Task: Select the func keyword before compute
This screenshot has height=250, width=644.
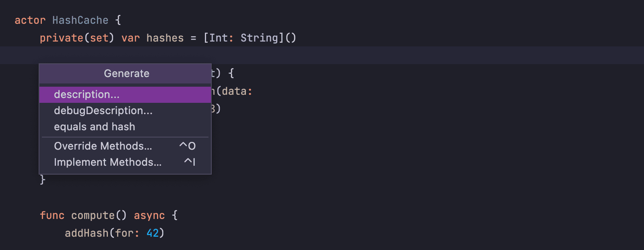Action: click(52, 215)
